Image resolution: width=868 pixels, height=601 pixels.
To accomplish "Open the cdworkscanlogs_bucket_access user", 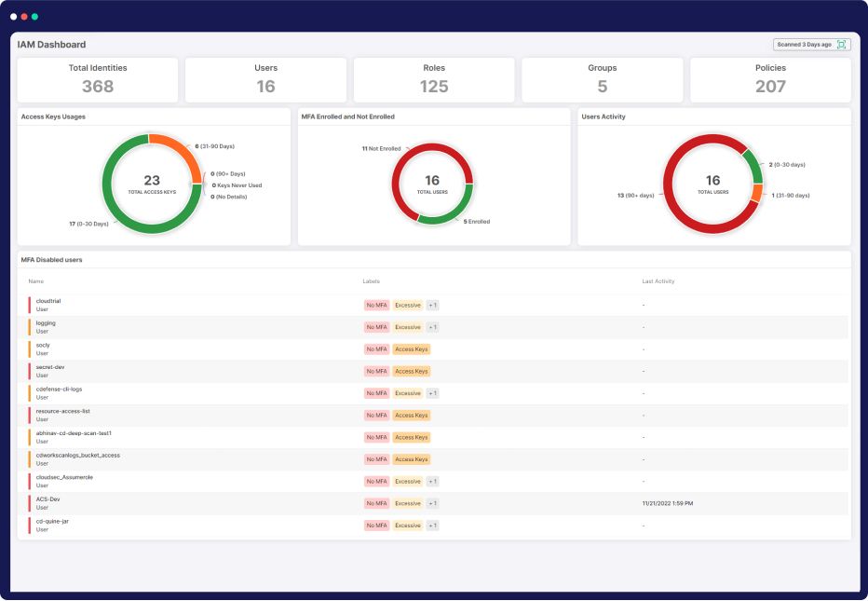I will (77, 456).
